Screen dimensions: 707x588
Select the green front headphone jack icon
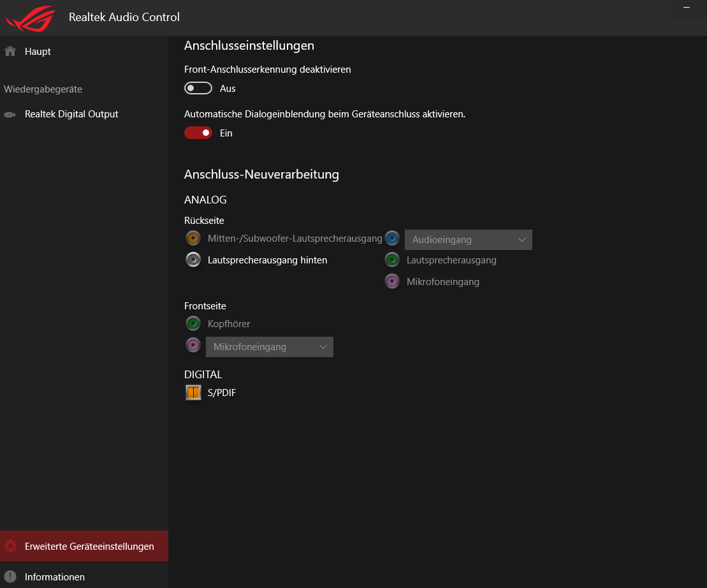(x=193, y=323)
